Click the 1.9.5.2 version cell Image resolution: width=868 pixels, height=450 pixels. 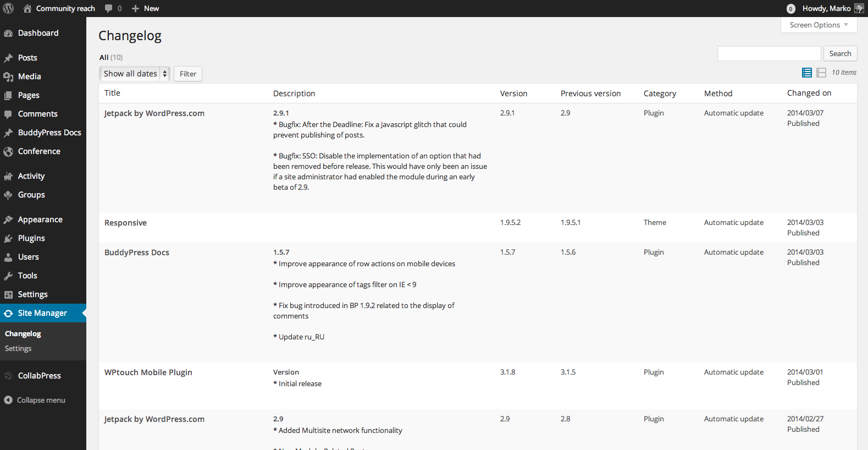[x=510, y=222]
